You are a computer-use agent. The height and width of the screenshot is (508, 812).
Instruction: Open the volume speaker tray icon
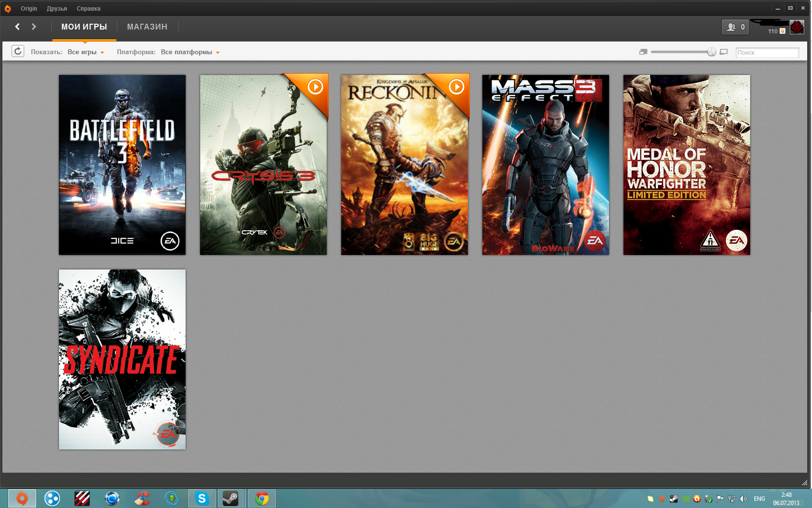pyautogui.click(x=743, y=499)
